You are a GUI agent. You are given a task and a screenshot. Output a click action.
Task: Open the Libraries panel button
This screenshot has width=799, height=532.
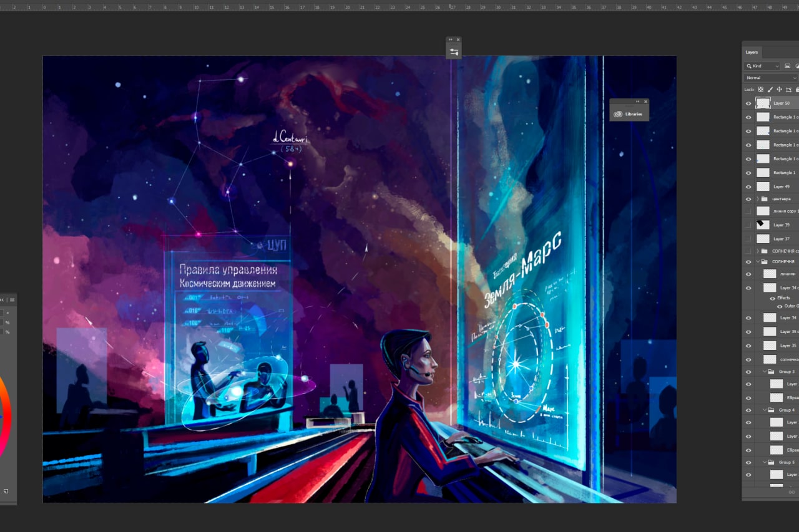pos(629,114)
